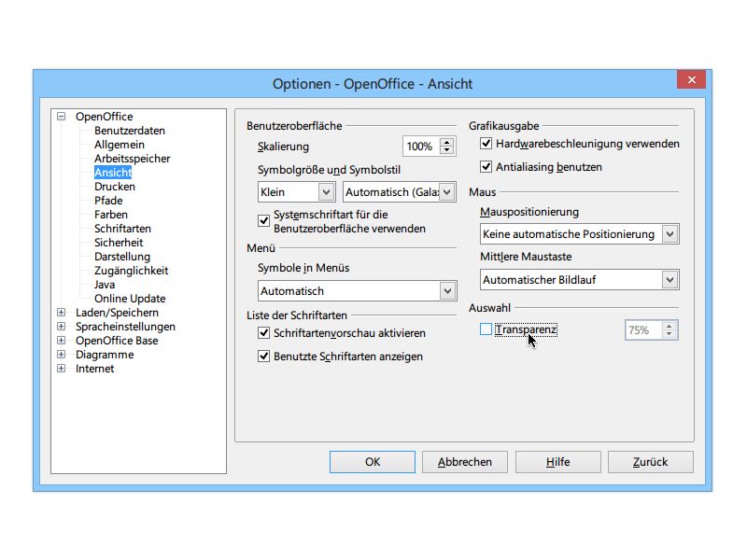Close the Optionen dialog window
Viewport: 747px width, 560px height.
click(x=692, y=79)
